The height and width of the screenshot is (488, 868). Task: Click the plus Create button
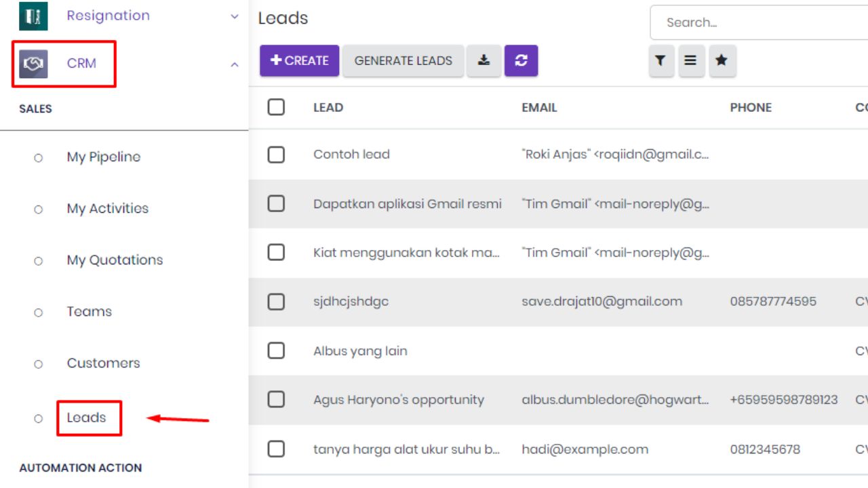coord(299,60)
